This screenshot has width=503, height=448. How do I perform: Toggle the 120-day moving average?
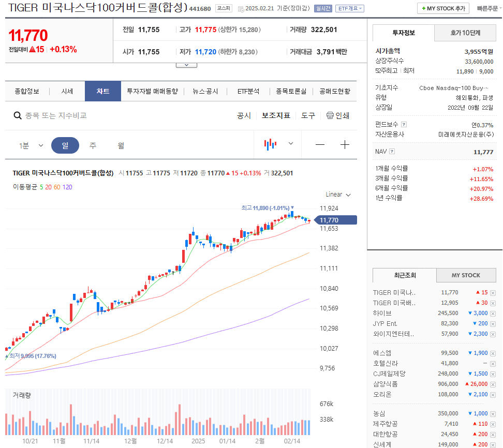click(x=67, y=187)
